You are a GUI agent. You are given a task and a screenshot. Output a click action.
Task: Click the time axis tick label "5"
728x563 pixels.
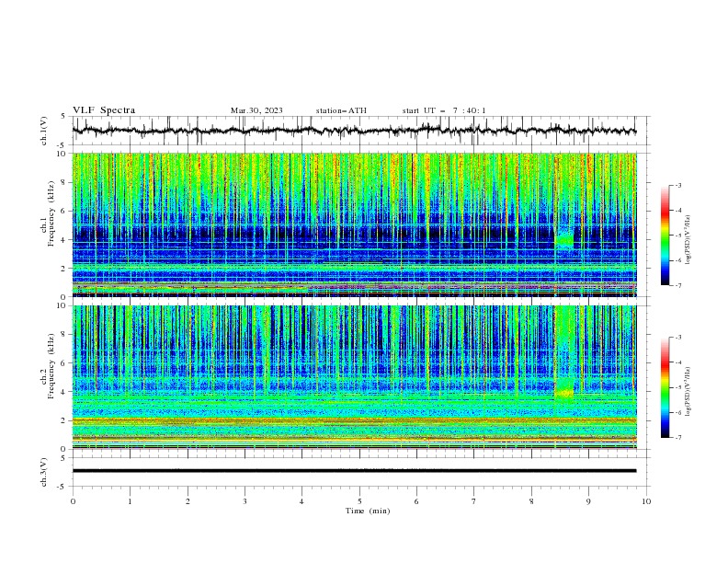(x=359, y=501)
